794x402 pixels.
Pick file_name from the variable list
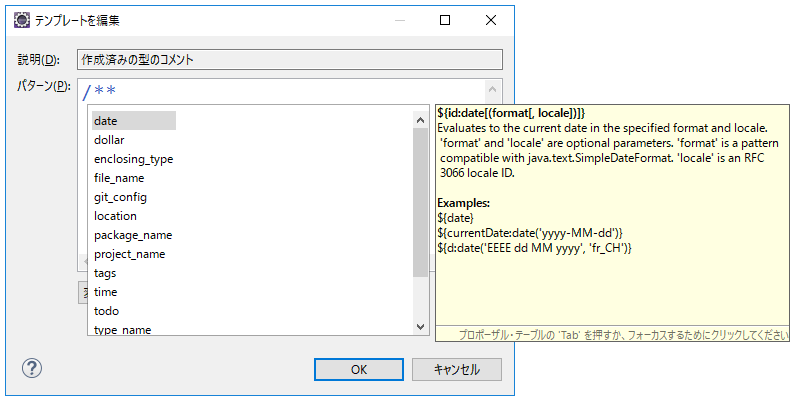click(119, 178)
